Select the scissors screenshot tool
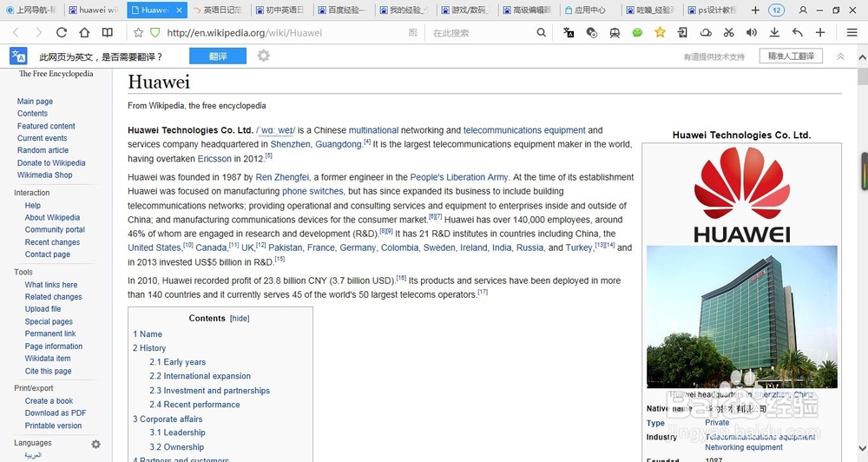This screenshot has height=462, width=868. point(728,33)
